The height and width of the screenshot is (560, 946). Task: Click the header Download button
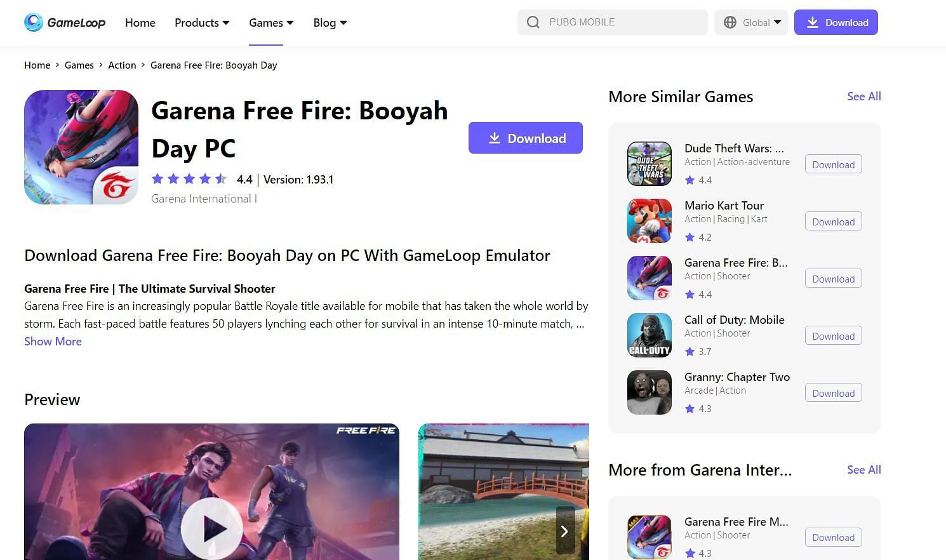point(836,22)
